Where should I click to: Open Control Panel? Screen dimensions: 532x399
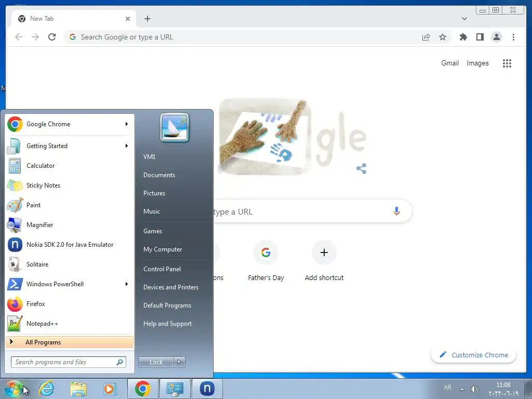pyautogui.click(x=162, y=269)
